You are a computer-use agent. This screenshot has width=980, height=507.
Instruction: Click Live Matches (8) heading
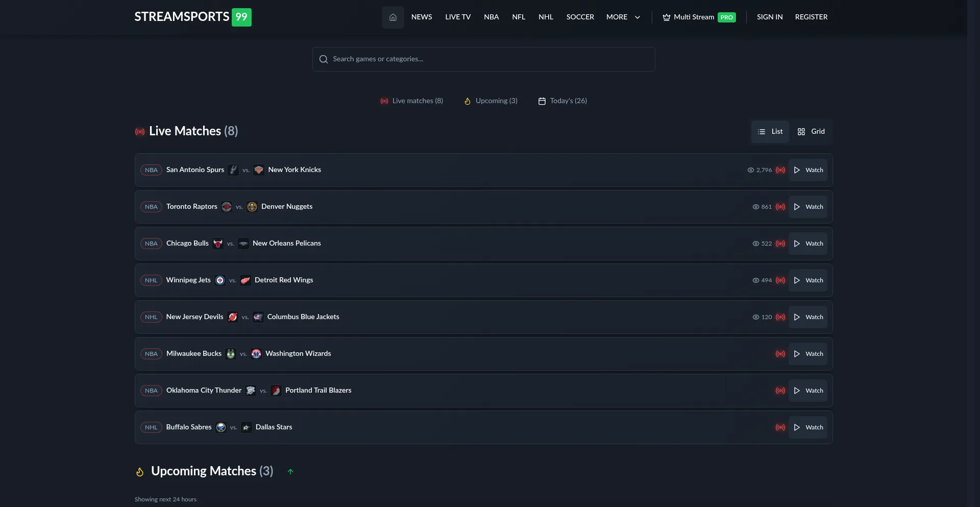pos(193,131)
